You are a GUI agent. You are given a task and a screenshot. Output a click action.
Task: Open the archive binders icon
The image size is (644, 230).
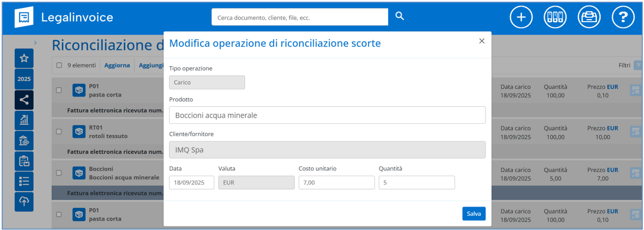555,17
